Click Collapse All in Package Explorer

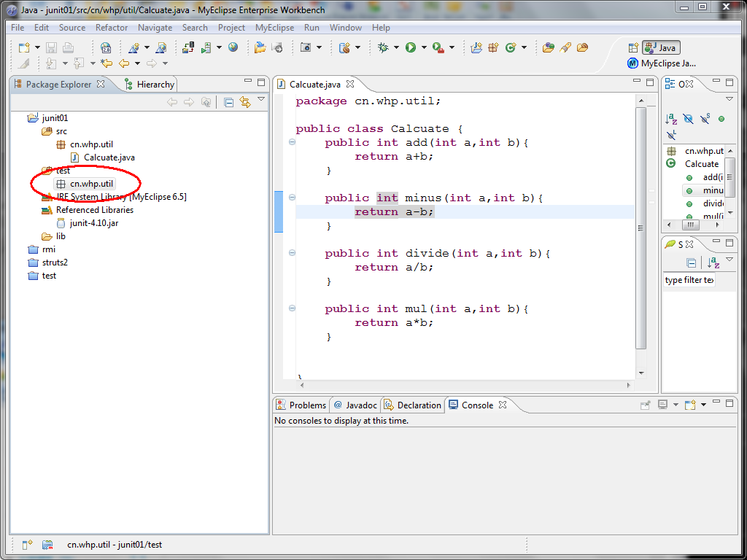point(228,102)
